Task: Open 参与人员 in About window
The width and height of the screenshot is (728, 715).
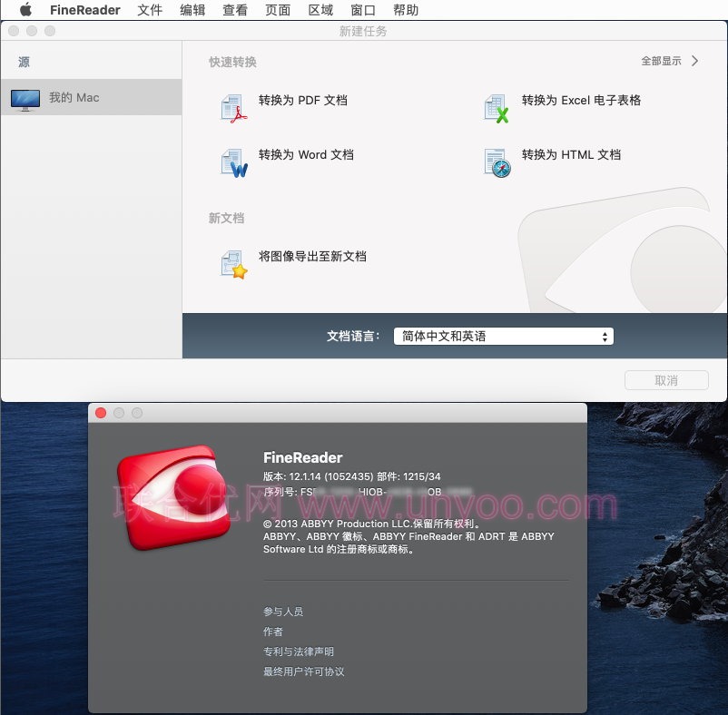Action: tap(283, 612)
